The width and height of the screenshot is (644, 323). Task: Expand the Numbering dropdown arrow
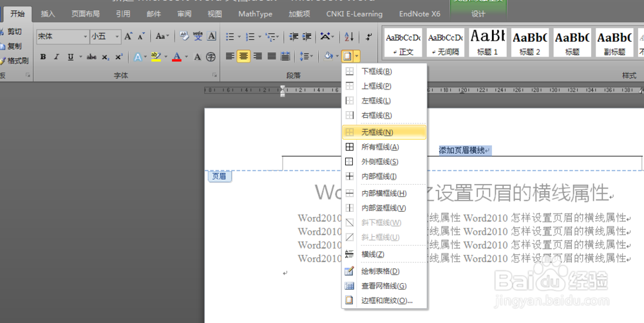[x=259, y=37]
